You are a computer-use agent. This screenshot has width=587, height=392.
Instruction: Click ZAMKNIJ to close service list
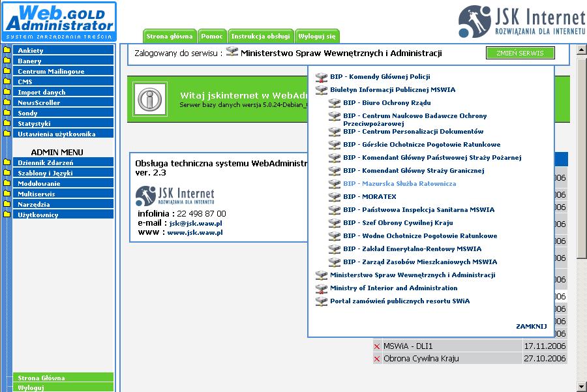tap(531, 327)
